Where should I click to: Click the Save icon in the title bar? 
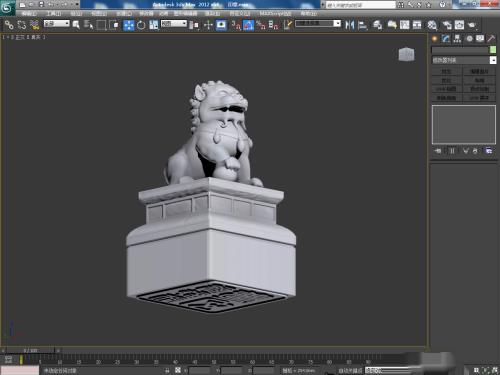41,4
